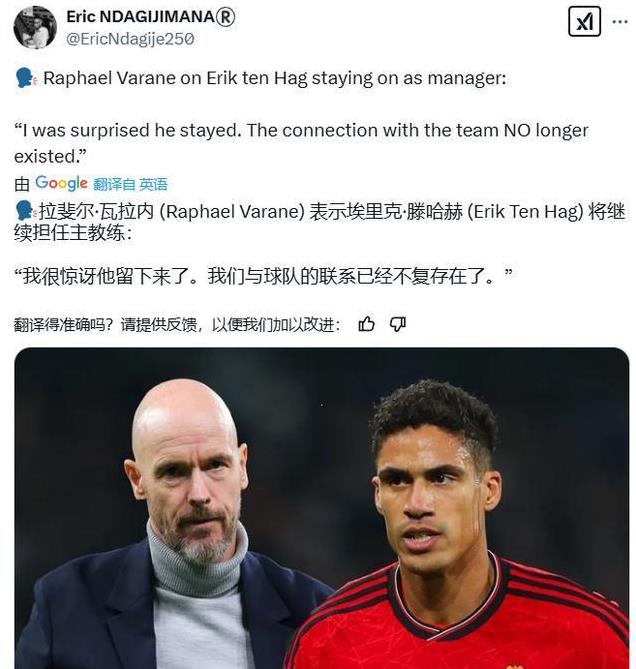Click the Eric NDAGIJIMANA display name
This screenshot has width=636, height=669.
141,17
